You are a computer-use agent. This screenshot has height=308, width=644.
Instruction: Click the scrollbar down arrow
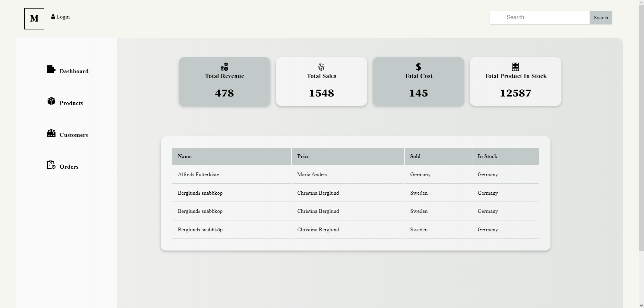[641, 305]
